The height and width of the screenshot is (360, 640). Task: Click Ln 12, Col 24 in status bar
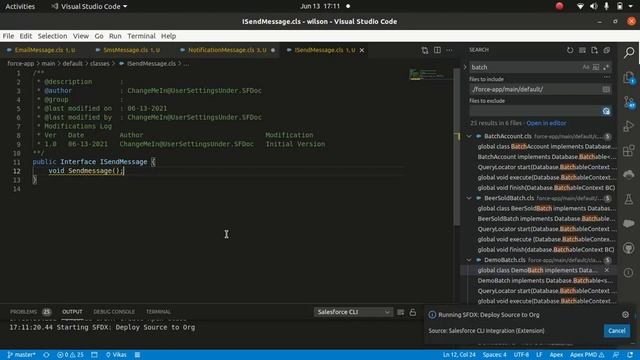(459, 355)
